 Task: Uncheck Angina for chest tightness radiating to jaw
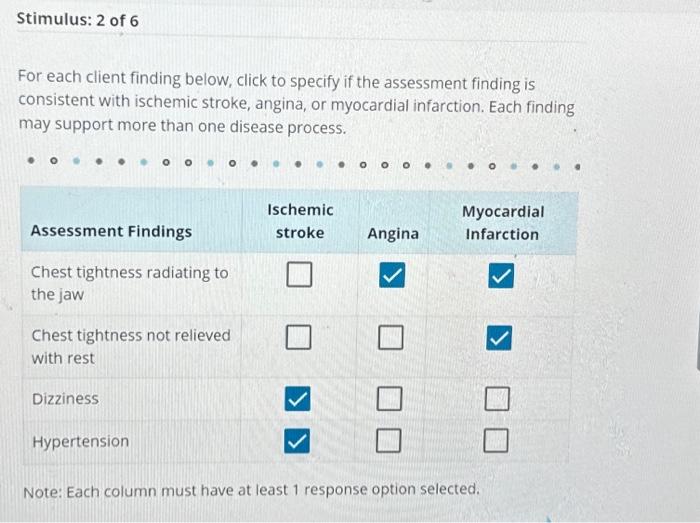point(392,275)
